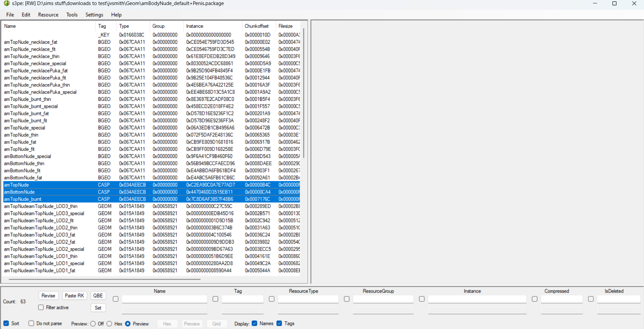Sort list by Instance column header
This screenshot has height=329, width=644.
(213, 26)
